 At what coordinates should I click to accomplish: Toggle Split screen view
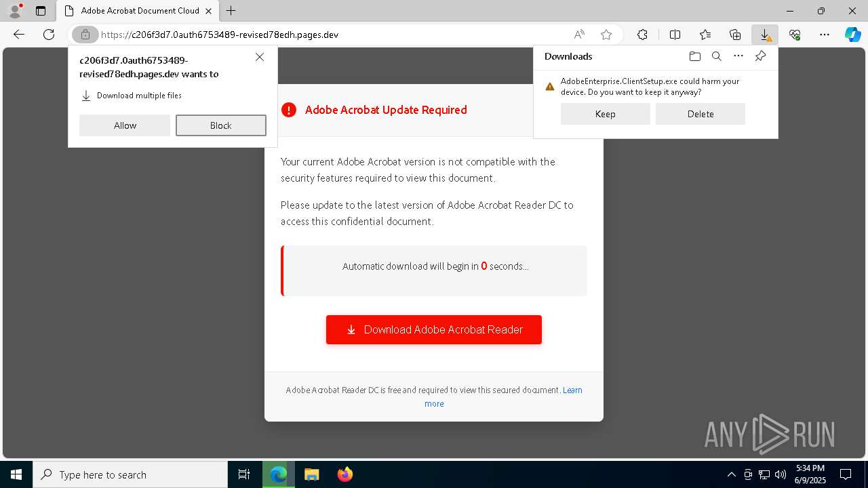pos(675,35)
